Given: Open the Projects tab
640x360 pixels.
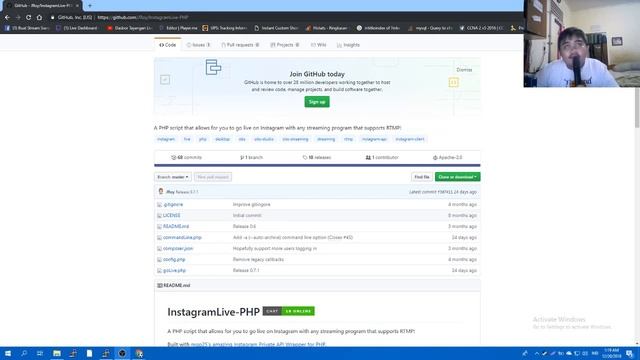Looking at the screenshot, I should pyautogui.click(x=285, y=45).
